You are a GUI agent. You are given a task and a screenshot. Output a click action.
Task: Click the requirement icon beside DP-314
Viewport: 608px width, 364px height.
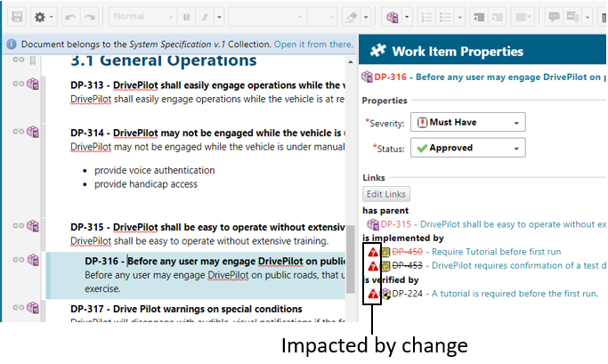click(33, 132)
